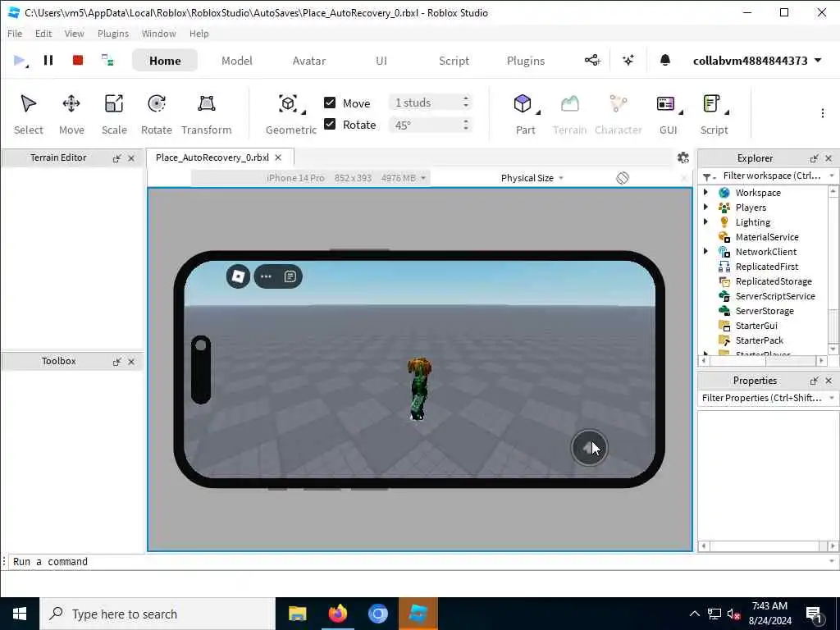Switch to the UI ribbon tab

381,61
